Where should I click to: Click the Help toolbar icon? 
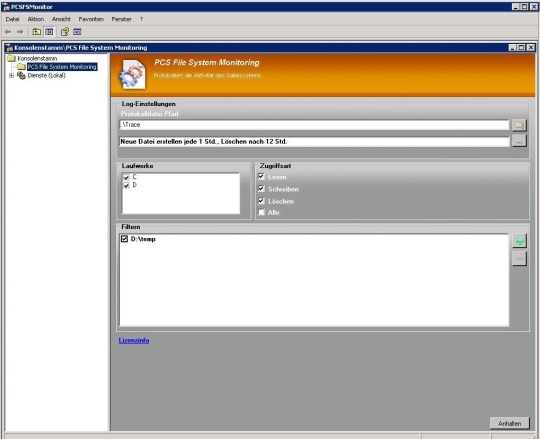65,32
